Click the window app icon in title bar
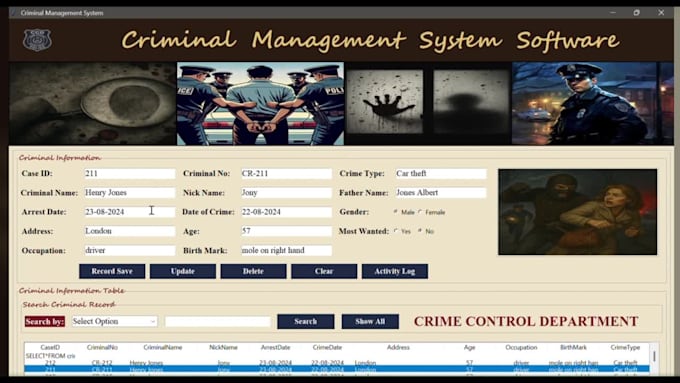680x383 pixels. 13,13
